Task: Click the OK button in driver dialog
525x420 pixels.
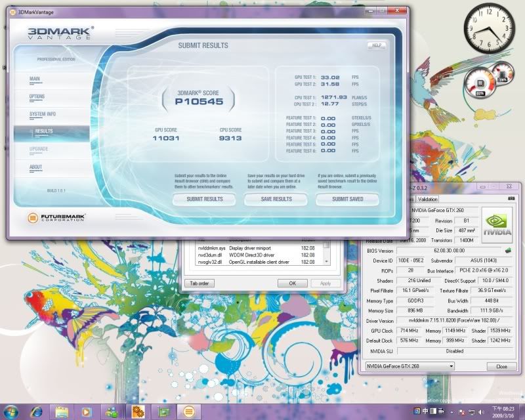Action: point(292,283)
